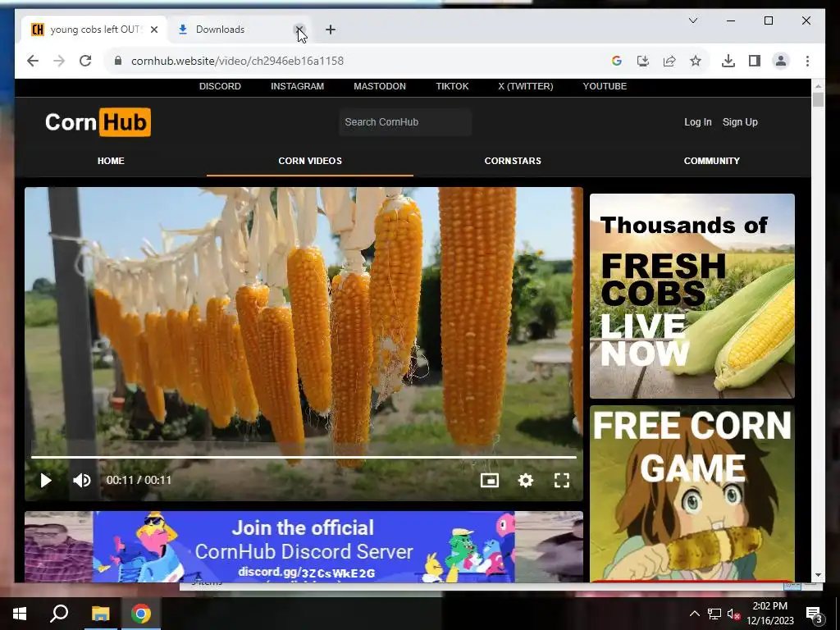This screenshot has width=840, height=630.
Task: Click the browser forward arrow
Action: point(59,61)
